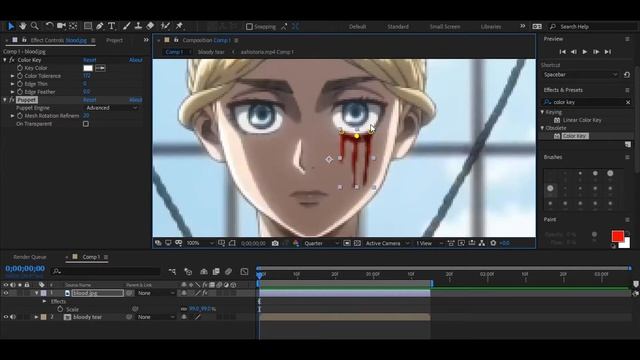Image resolution: width=640 pixels, height=360 pixels.
Task: Open the Spacebar shortcut dropdown
Action: tap(580, 75)
